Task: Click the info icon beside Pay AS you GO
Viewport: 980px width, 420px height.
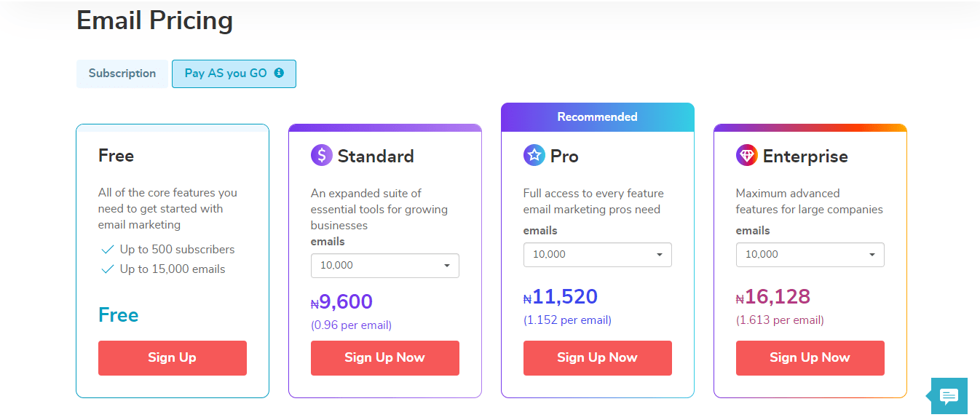Action: coord(279,73)
